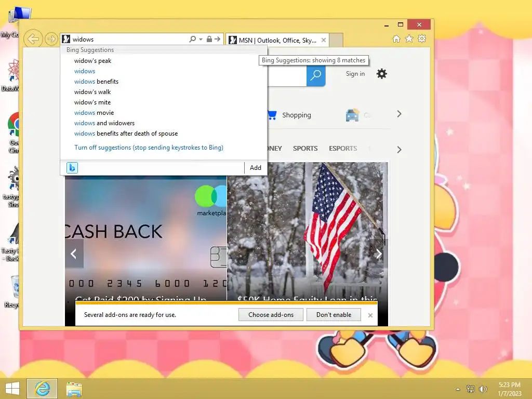Click the Go arrow in address bar

coord(218,39)
